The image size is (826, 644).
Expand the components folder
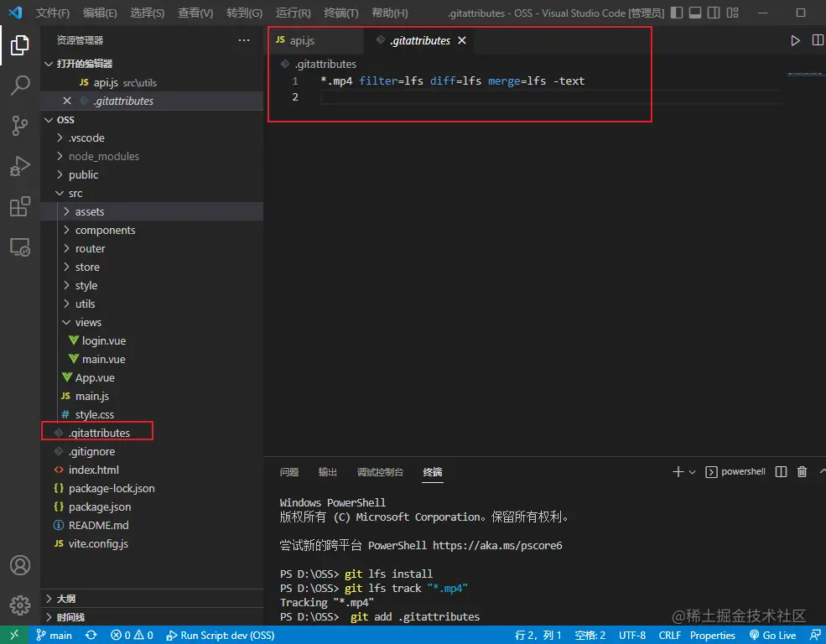tap(152, 230)
